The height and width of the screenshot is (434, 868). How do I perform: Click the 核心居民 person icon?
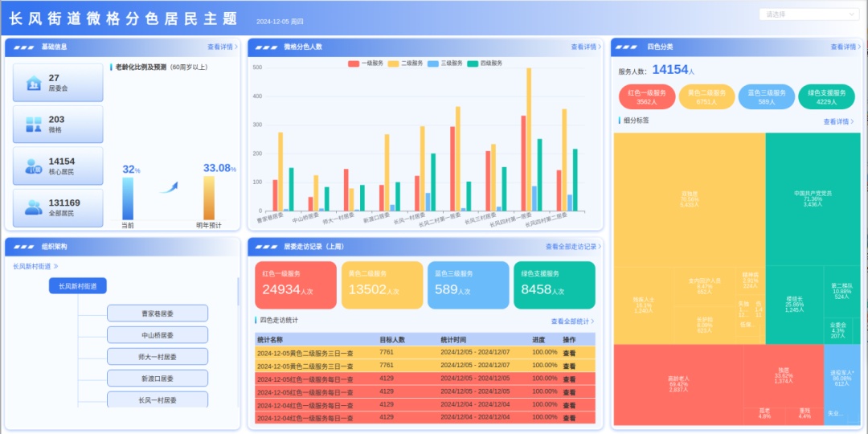(x=34, y=166)
